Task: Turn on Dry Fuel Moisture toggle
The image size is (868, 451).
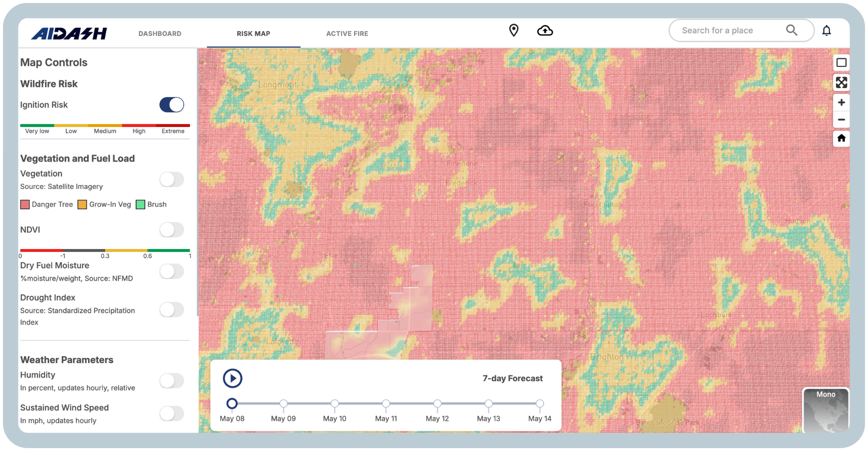Action: pos(172,271)
